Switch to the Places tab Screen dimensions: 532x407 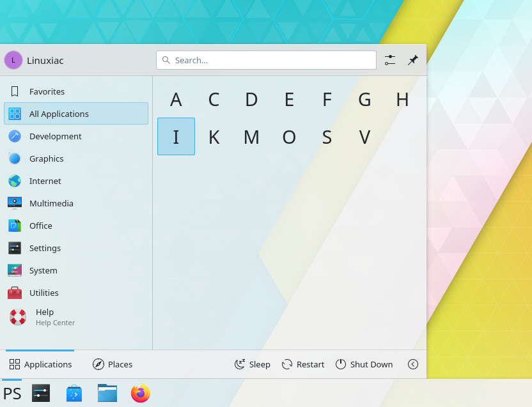113,364
